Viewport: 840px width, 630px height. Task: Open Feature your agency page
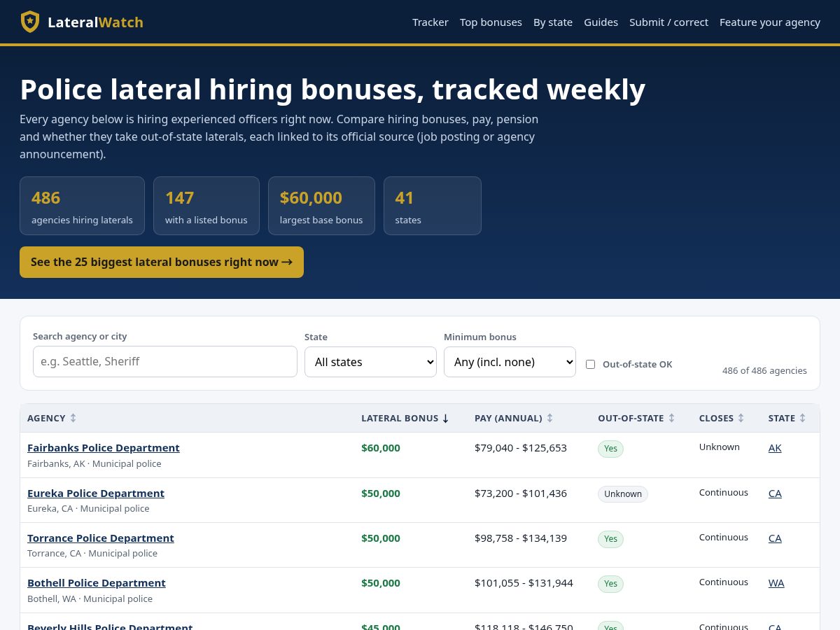coord(770,22)
